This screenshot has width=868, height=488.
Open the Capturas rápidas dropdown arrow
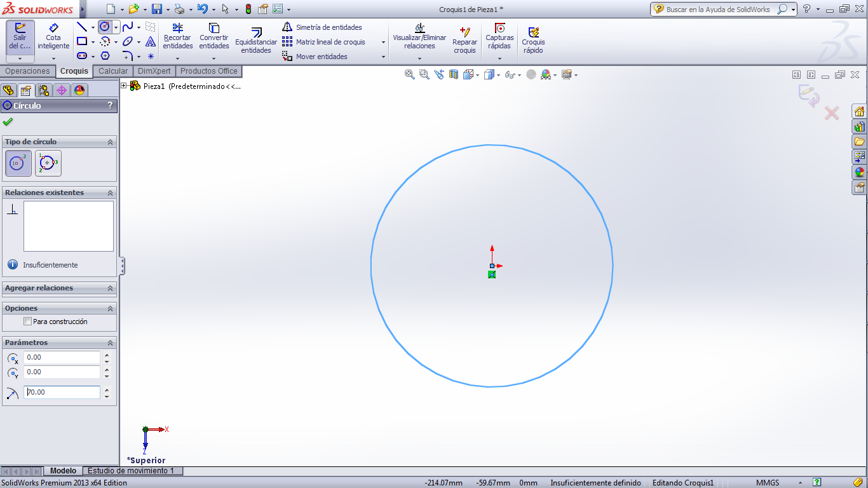499,58
